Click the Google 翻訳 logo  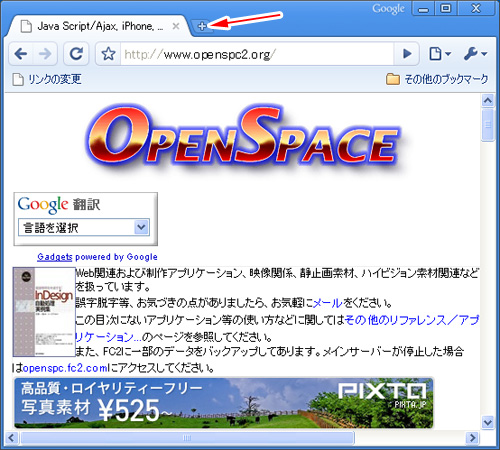59,205
